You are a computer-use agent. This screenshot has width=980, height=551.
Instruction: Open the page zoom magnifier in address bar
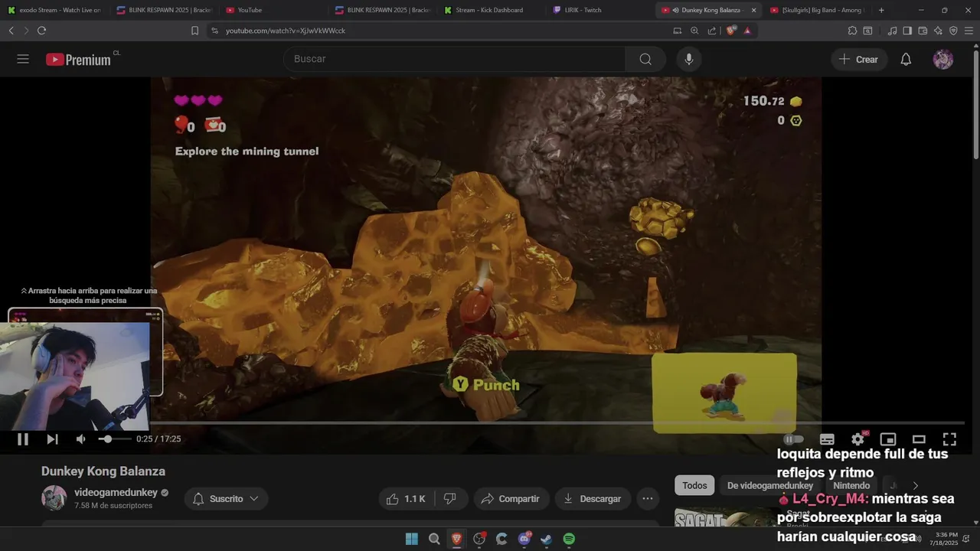click(x=694, y=31)
